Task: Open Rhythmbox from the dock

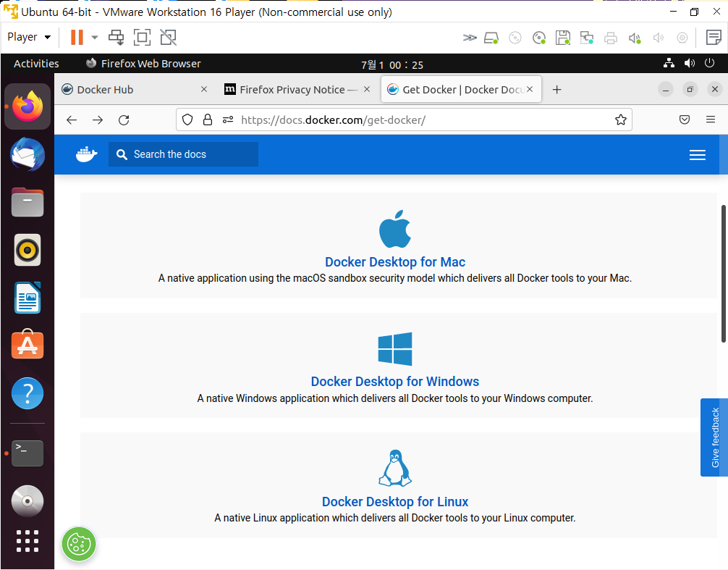Action: tap(27, 250)
